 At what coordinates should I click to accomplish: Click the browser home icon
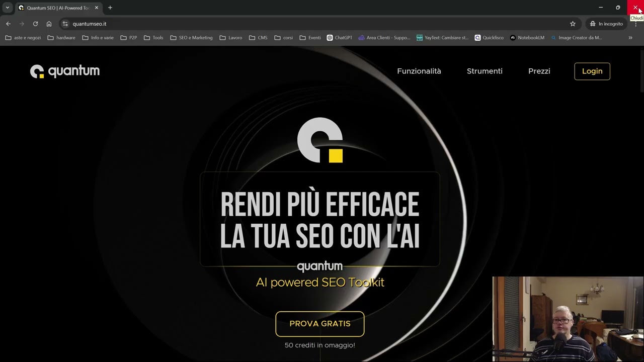coord(49,24)
